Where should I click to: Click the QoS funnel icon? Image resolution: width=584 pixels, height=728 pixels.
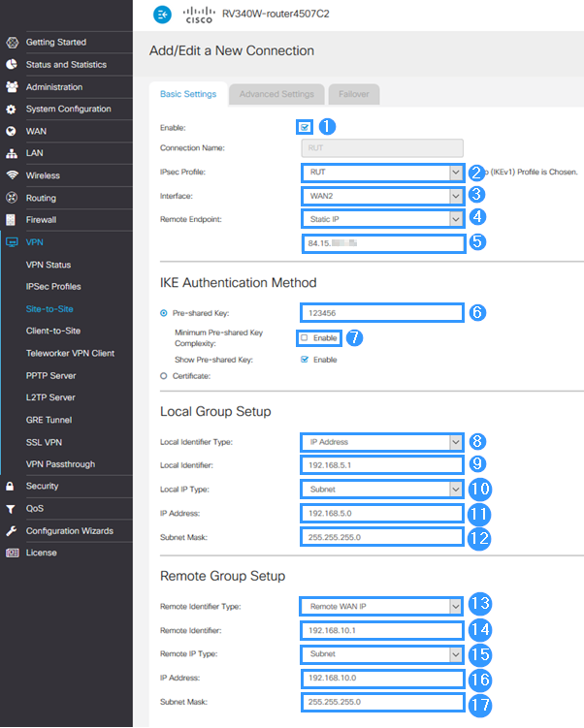tap(12, 508)
